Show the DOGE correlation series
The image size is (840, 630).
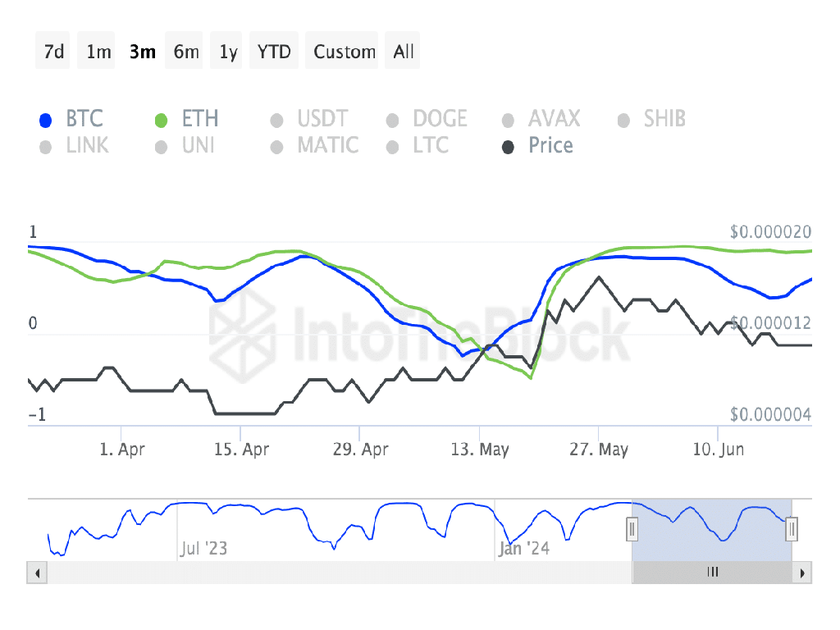tap(440, 120)
